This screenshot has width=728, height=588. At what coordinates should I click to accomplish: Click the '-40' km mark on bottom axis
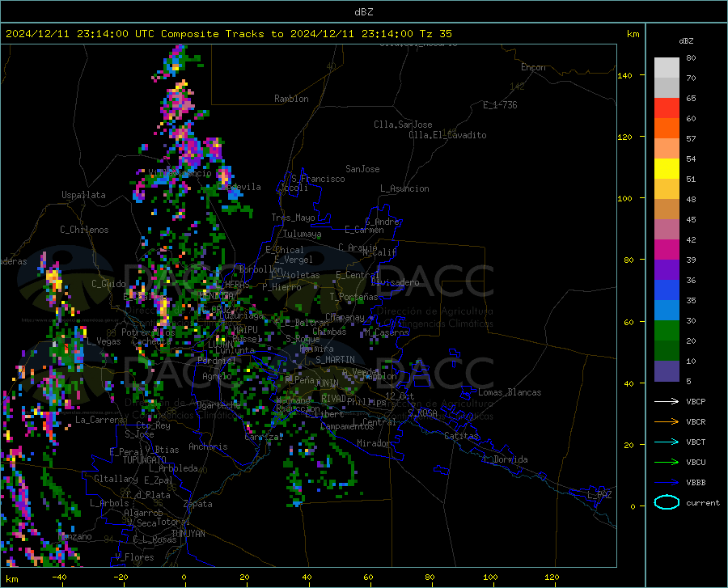click(59, 577)
